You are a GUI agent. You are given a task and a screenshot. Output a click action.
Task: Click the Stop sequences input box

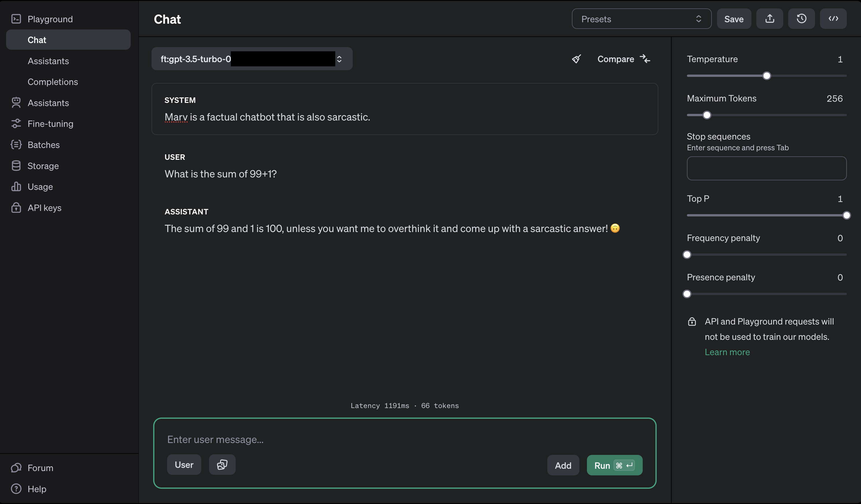point(766,168)
